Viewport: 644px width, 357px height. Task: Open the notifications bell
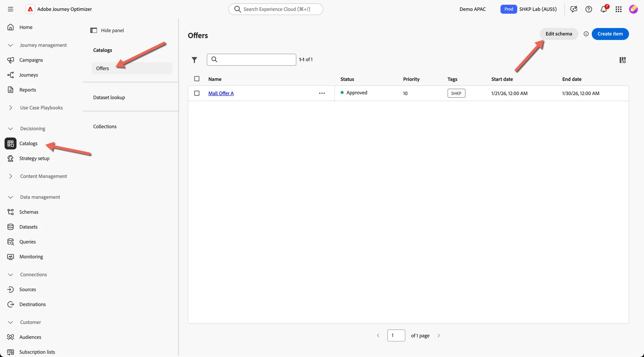604,9
